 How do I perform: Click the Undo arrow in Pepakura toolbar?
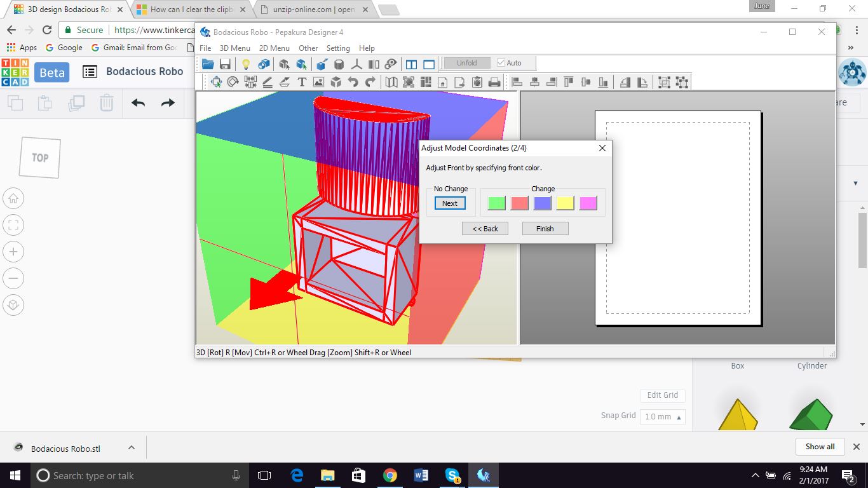pos(353,82)
